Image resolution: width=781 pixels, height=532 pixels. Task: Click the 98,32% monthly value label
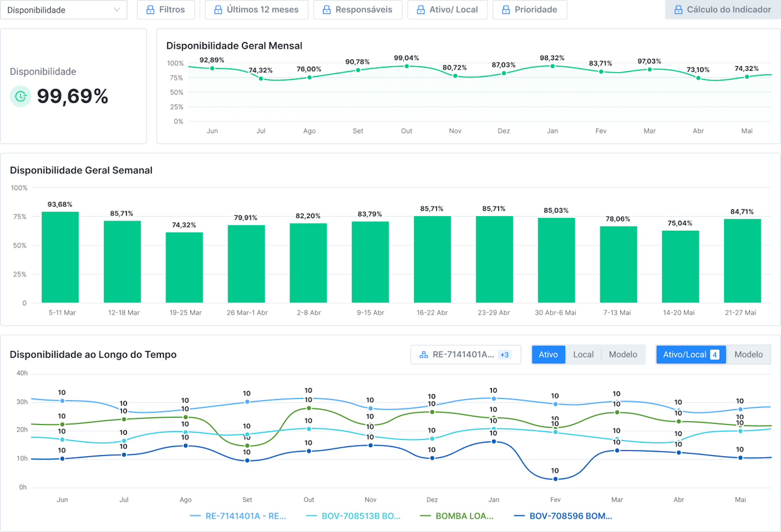coord(552,58)
